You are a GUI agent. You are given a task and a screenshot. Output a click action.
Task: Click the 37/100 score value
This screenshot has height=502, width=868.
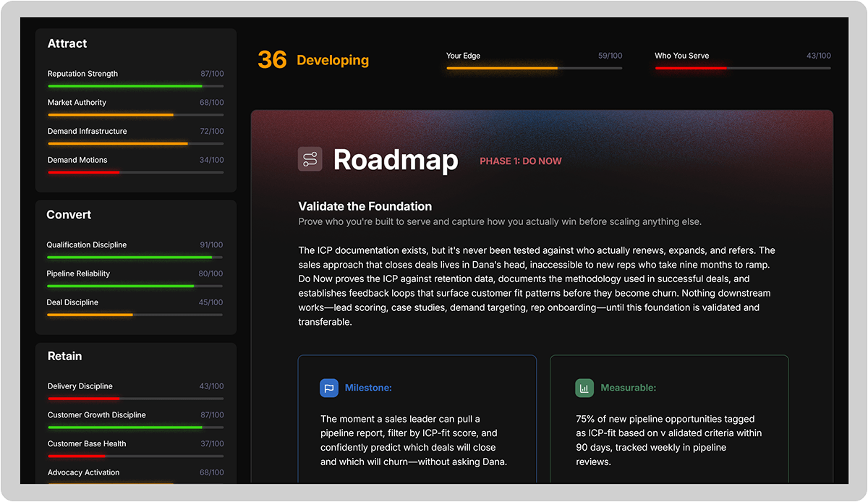[212, 443]
